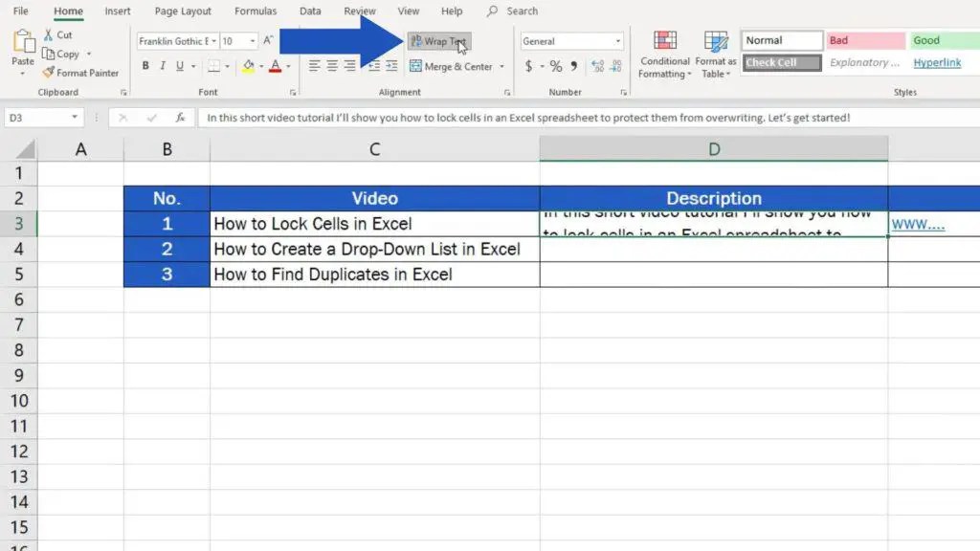Switch to the Formulas ribbon tab
Screen dimensions: 980x551
tap(255, 11)
